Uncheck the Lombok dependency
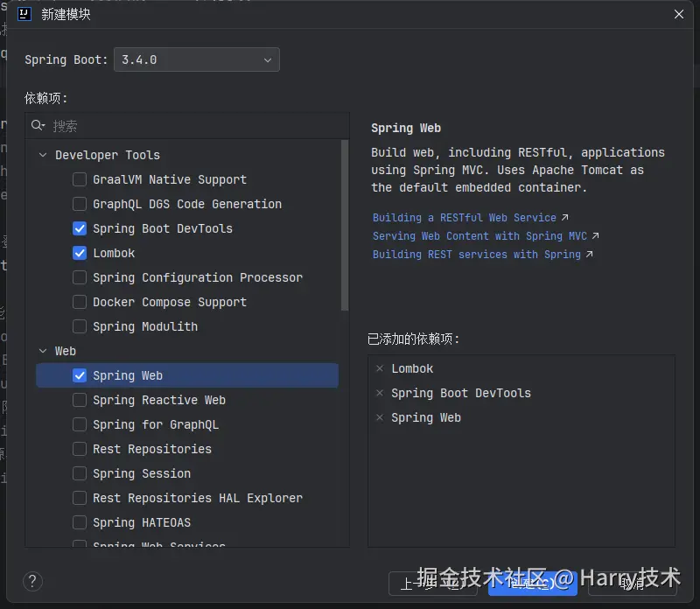Screen dimensions: 700x609 [x=80, y=253]
